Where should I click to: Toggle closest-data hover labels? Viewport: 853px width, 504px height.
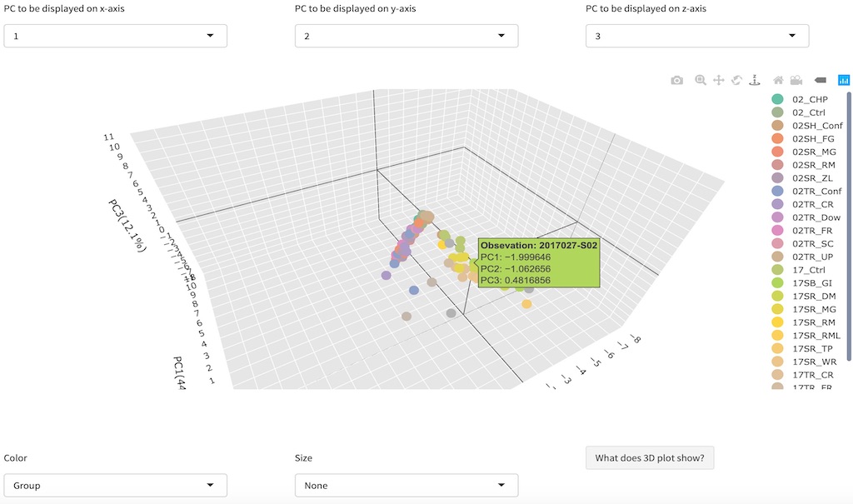pos(819,80)
